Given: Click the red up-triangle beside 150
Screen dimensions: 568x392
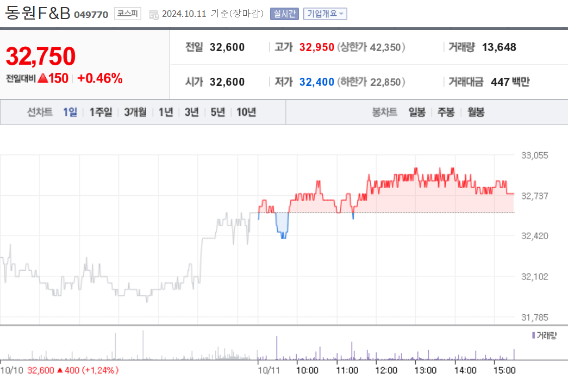Looking at the screenshot, I should pyautogui.click(x=43, y=78).
